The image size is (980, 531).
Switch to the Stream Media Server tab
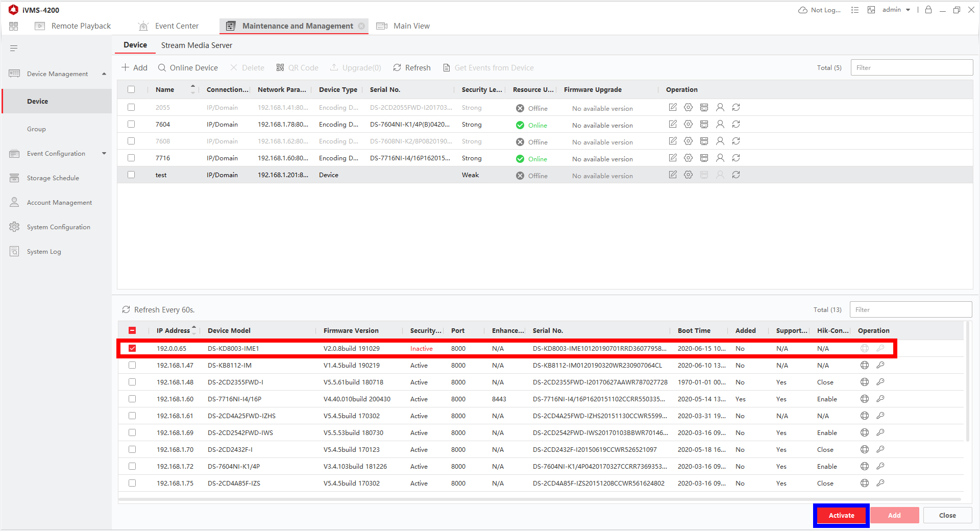pos(197,45)
